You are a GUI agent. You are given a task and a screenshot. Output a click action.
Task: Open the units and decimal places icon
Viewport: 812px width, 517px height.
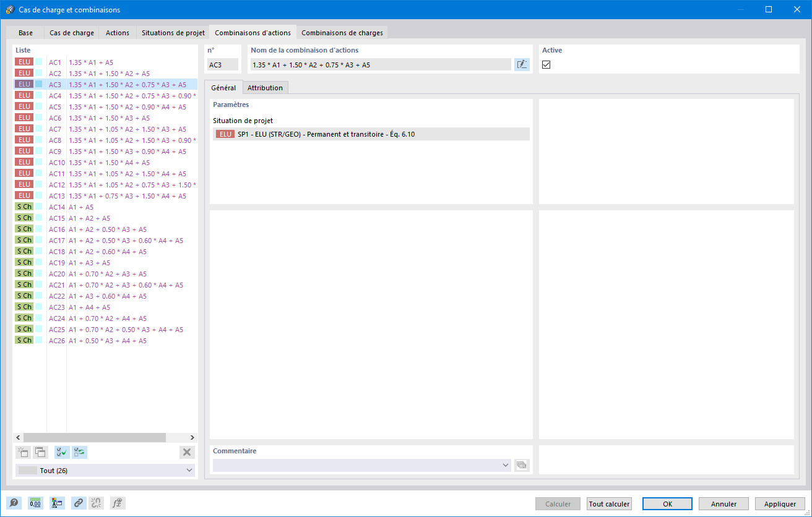35,503
